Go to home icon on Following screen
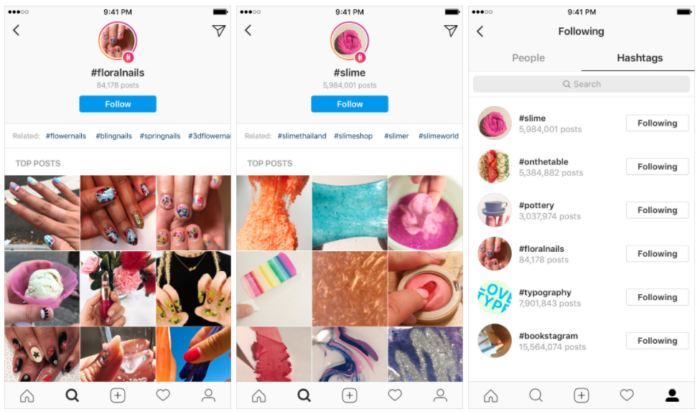Image resolution: width=700 pixels, height=414 pixels. click(491, 395)
